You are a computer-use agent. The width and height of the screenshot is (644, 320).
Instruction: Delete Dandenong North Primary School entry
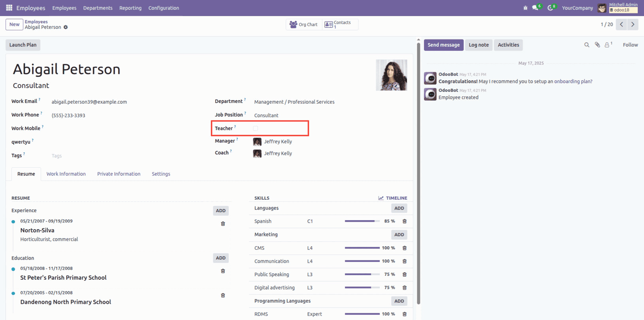223,295
